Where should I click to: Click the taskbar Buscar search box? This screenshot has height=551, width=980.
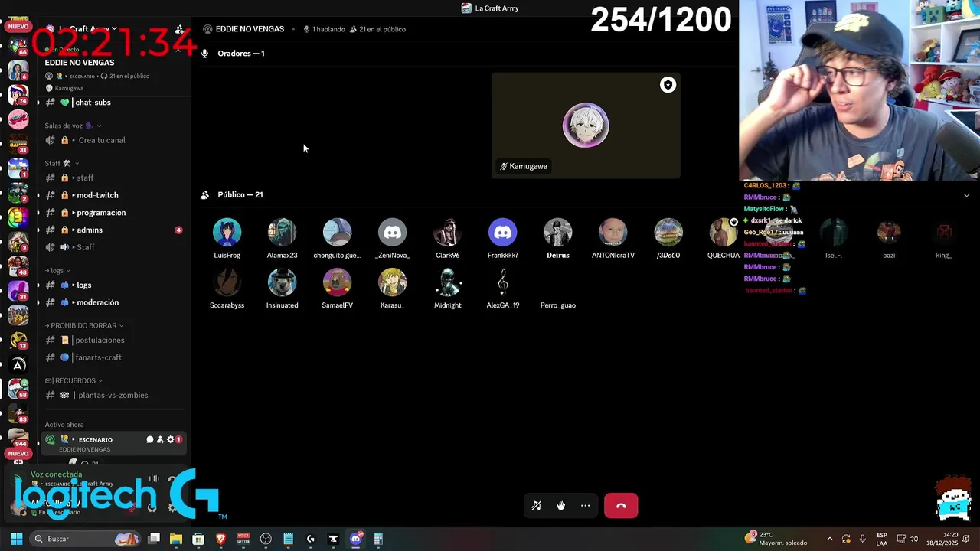point(86,539)
